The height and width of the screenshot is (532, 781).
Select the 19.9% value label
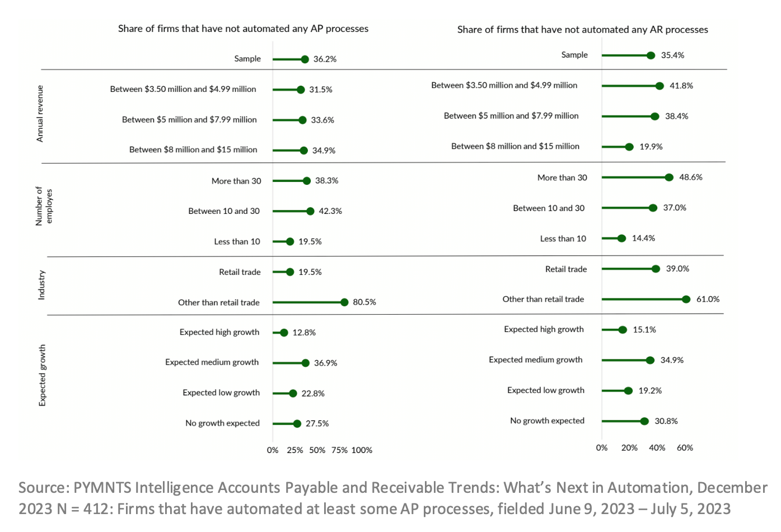pos(651,147)
